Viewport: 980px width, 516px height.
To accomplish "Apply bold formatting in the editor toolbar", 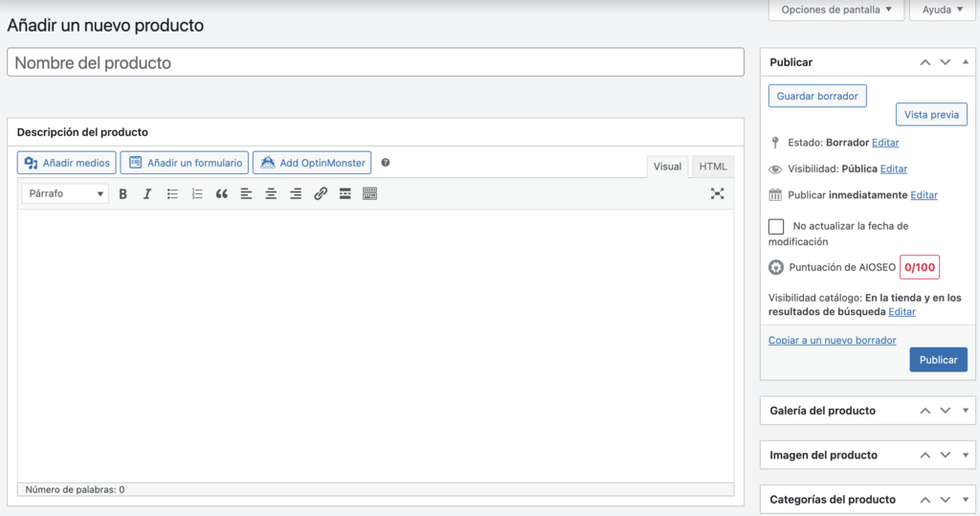I will click(x=123, y=194).
